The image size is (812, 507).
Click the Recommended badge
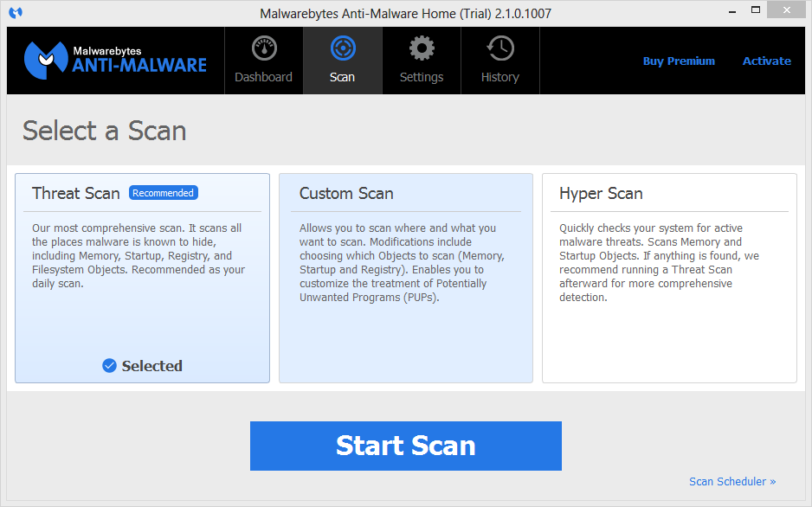[163, 193]
